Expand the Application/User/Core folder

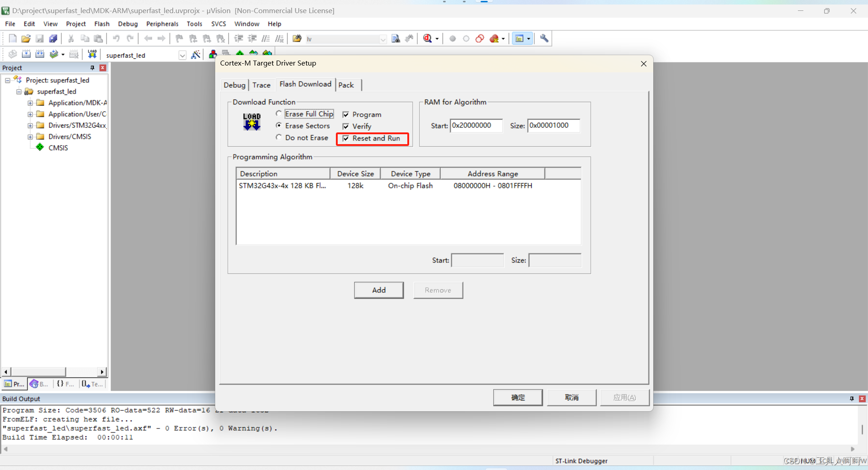coord(30,114)
